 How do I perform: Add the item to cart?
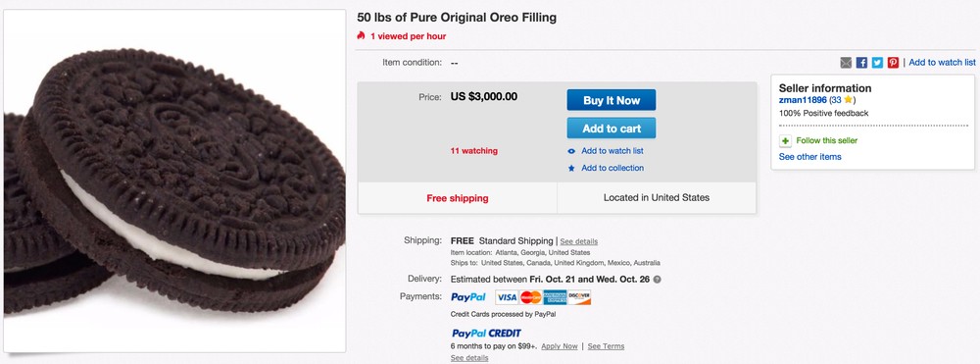[612, 129]
